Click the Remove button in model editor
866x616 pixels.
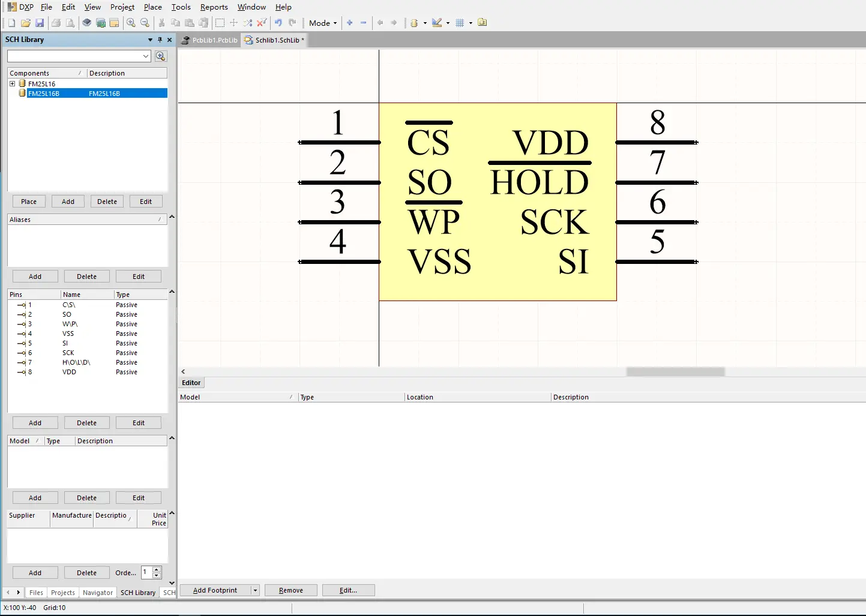point(290,590)
